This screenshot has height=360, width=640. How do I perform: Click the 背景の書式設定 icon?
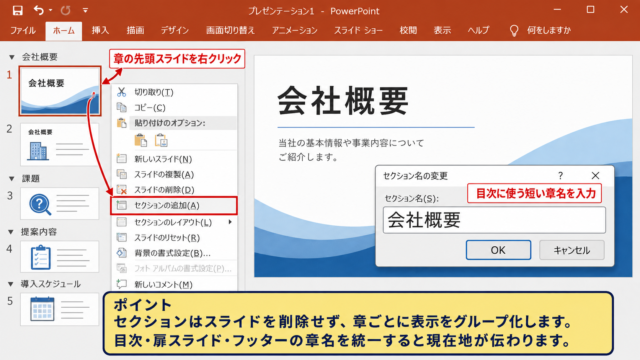coord(122,253)
